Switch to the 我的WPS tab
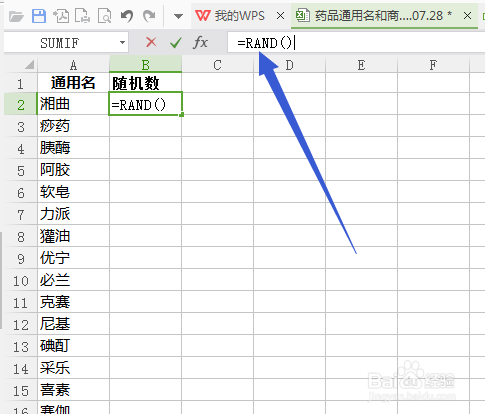This screenshot has height=414, width=485. tap(230, 16)
